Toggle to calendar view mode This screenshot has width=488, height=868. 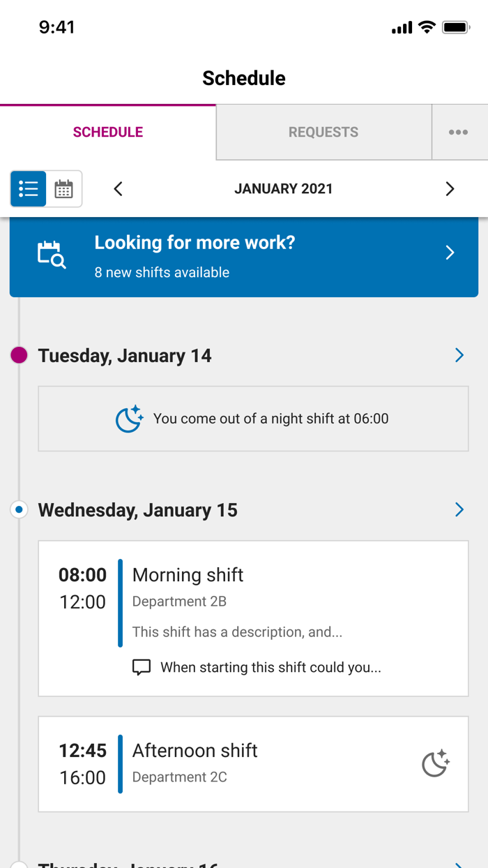[64, 188]
